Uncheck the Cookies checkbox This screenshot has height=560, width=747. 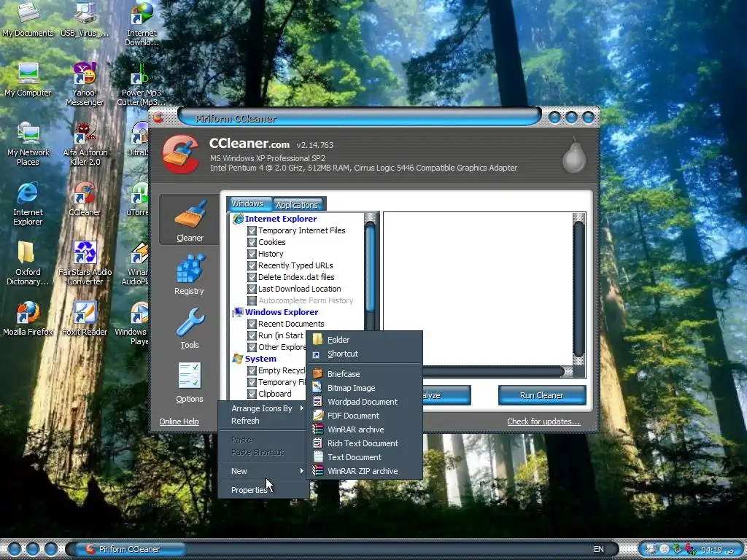[252, 242]
